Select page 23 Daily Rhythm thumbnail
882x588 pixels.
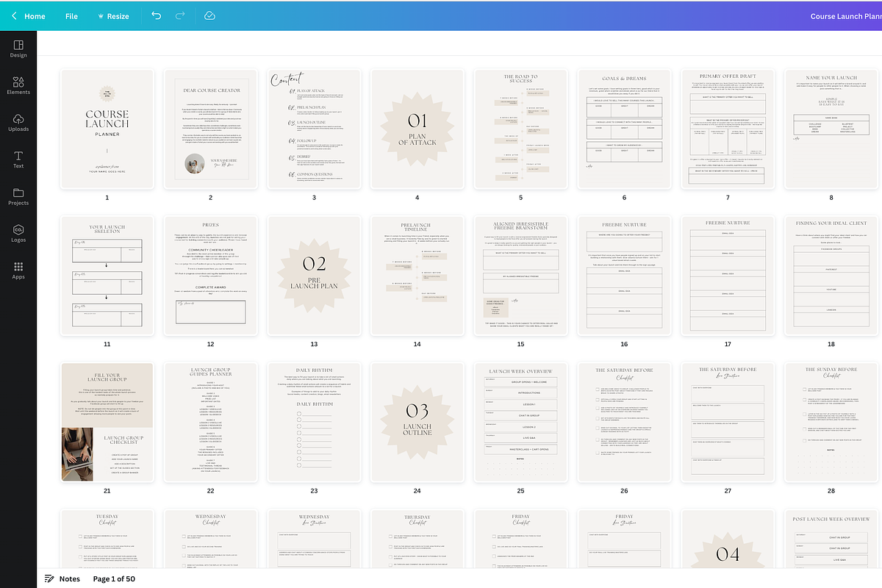(x=314, y=423)
